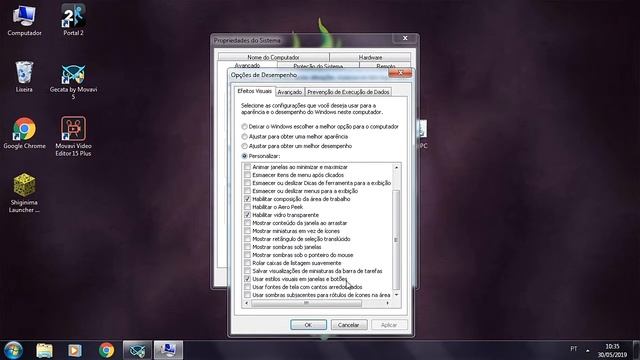This screenshot has width=640, height=360.
Task: Check 'Salvar visualizações de miniaturas da barra'
Action: (247, 271)
